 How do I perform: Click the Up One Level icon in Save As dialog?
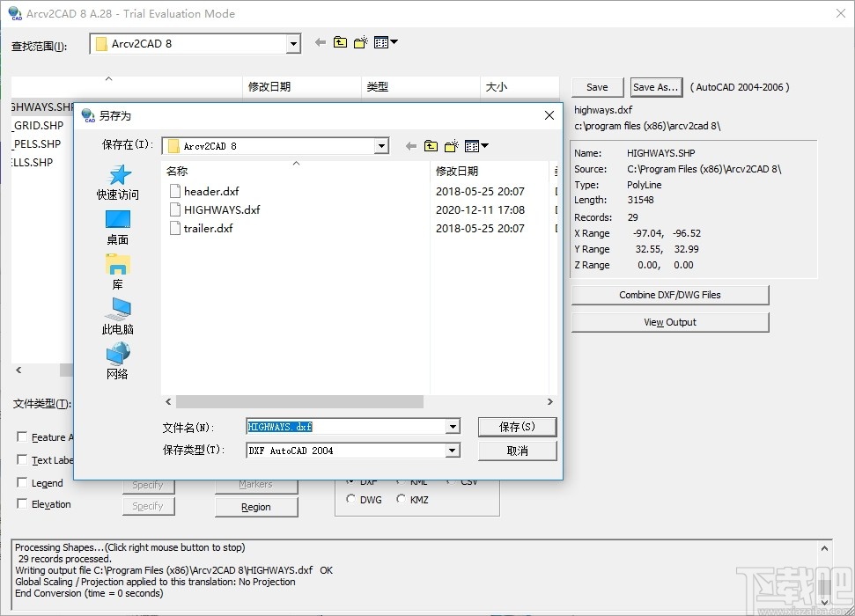(x=431, y=145)
